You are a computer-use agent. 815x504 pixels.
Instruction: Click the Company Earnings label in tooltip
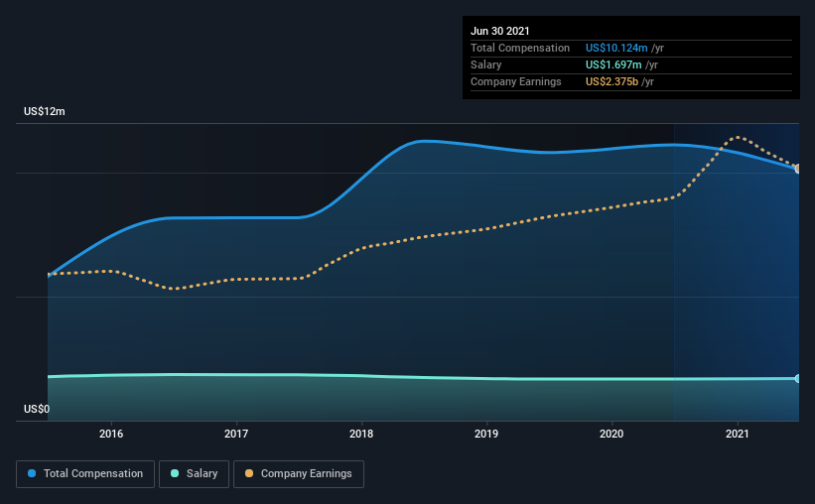[x=515, y=81]
